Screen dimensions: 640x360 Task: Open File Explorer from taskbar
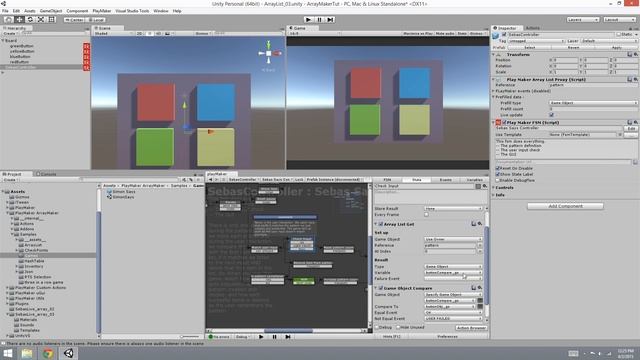(27, 353)
